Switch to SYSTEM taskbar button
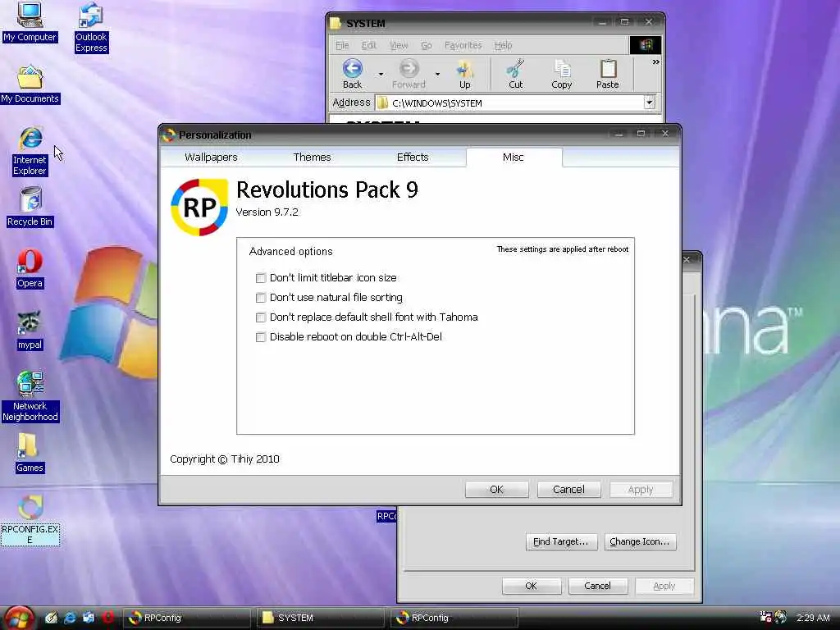This screenshot has height=630, width=840. (321, 618)
